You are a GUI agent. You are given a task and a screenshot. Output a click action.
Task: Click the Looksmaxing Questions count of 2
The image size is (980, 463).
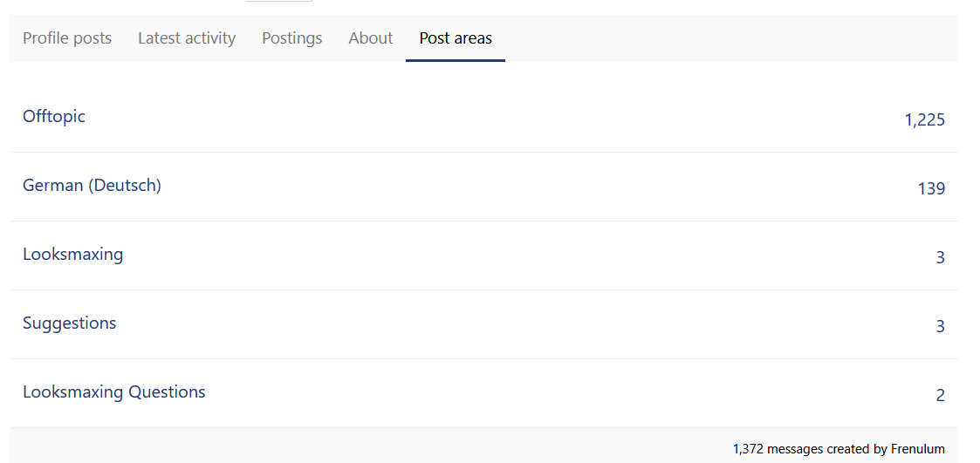(940, 396)
